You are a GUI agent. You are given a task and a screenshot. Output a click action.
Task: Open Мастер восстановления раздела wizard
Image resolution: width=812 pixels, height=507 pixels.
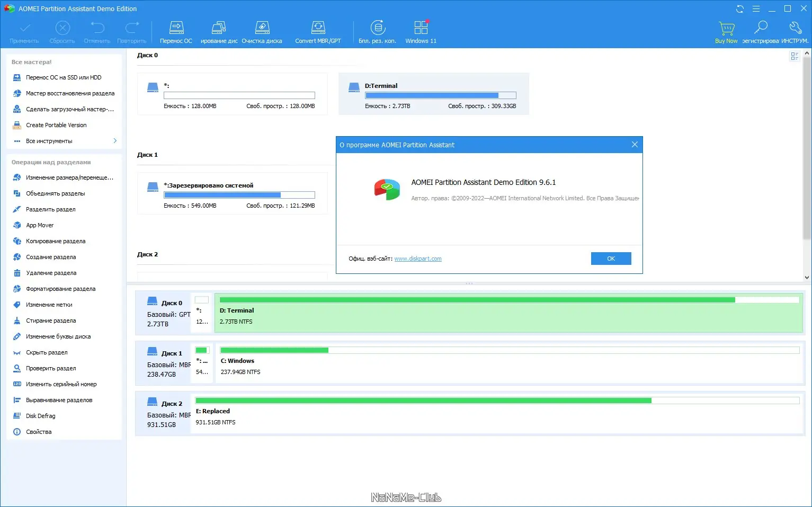[64, 93]
